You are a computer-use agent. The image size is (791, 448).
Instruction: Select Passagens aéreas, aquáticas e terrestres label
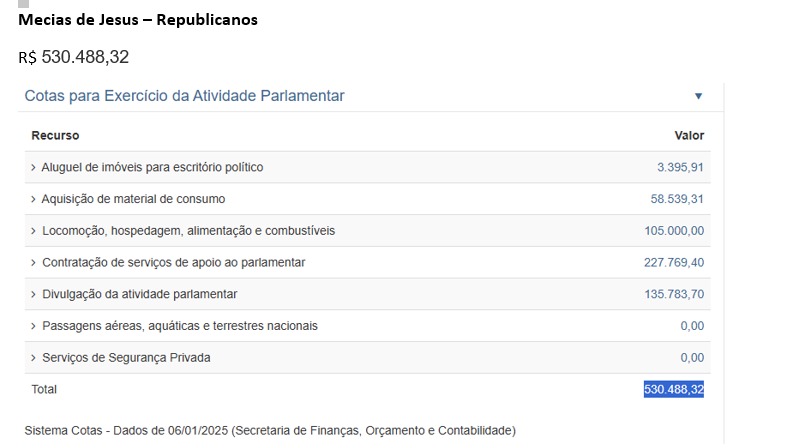pyautogui.click(x=180, y=326)
